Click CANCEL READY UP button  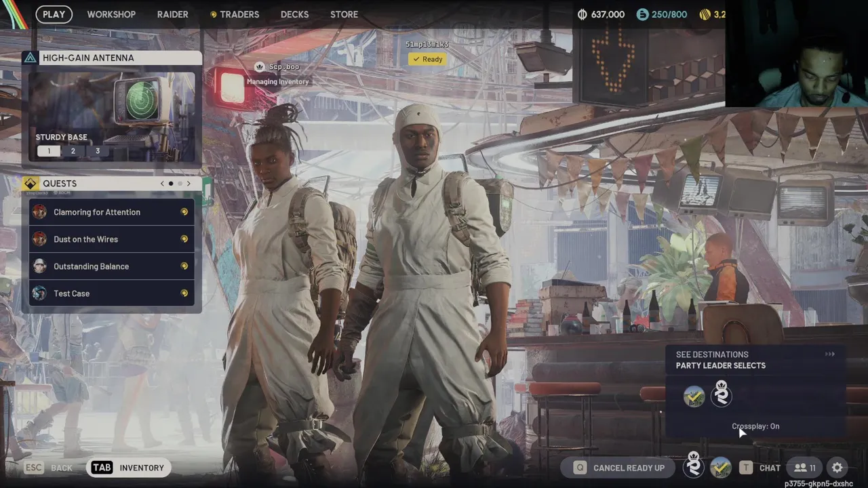point(619,468)
